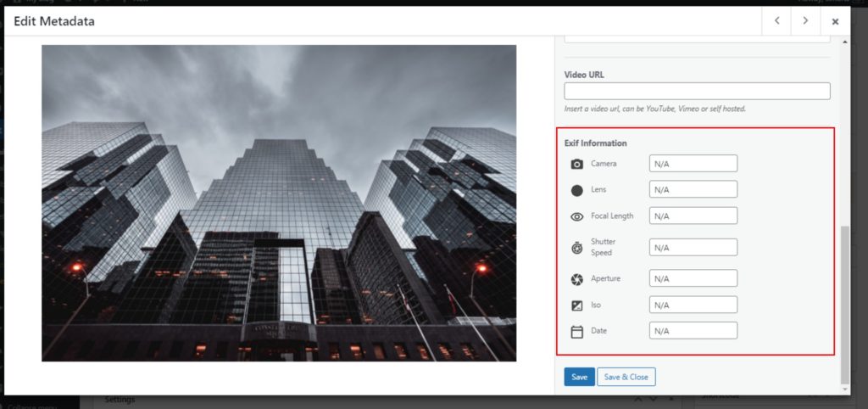The width and height of the screenshot is (868, 409).
Task: Click into the Camera input field
Action: [693, 164]
